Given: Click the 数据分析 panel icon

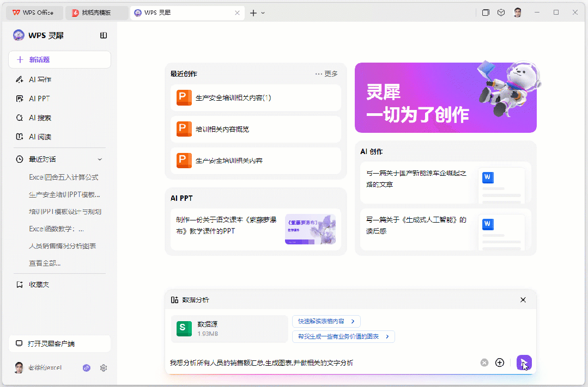Looking at the screenshot, I should [x=174, y=300].
